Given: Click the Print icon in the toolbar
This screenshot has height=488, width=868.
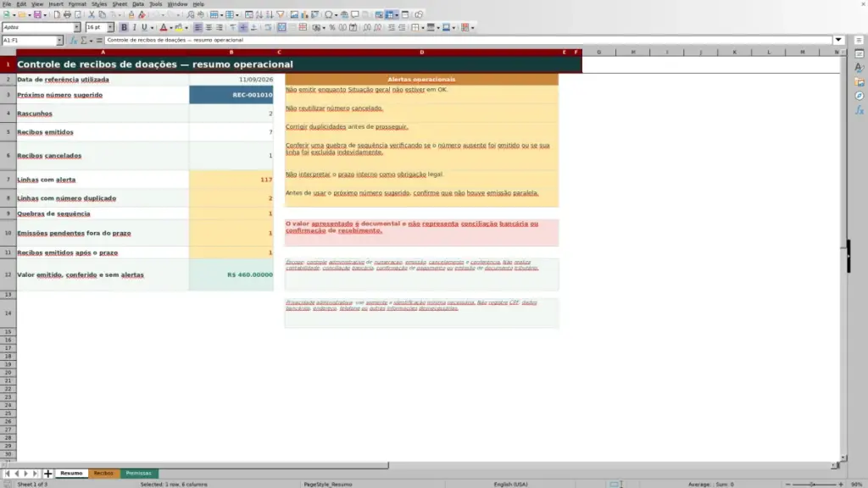Looking at the screenshot, I should pos(67,15).
